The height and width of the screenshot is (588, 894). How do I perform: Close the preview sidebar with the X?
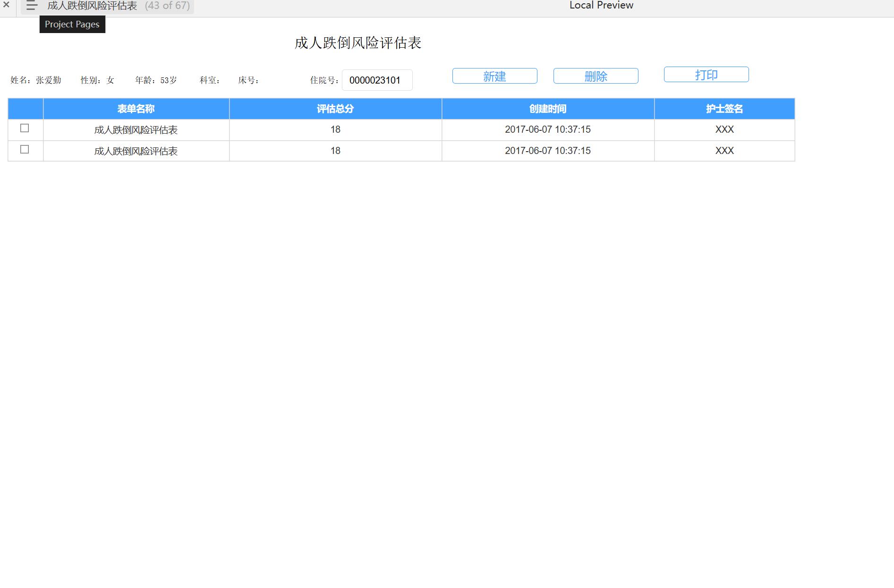6,5
